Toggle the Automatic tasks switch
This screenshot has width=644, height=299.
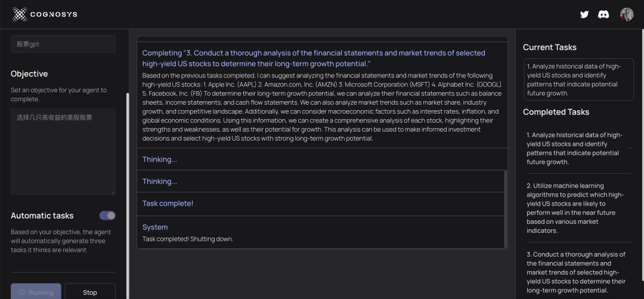point(107,216)
